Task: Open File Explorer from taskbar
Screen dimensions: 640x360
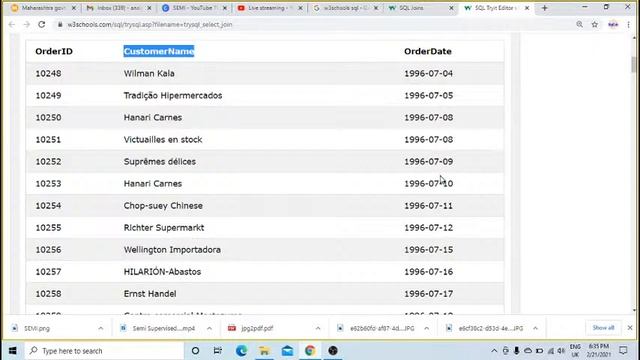Action: [264, 351]
